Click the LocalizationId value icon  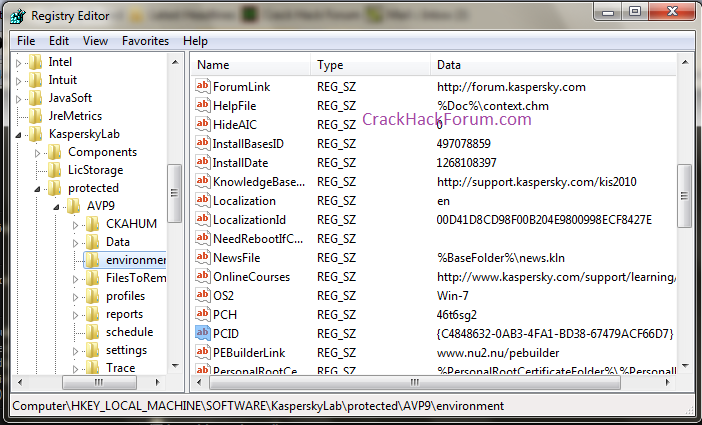pos(203,219)
